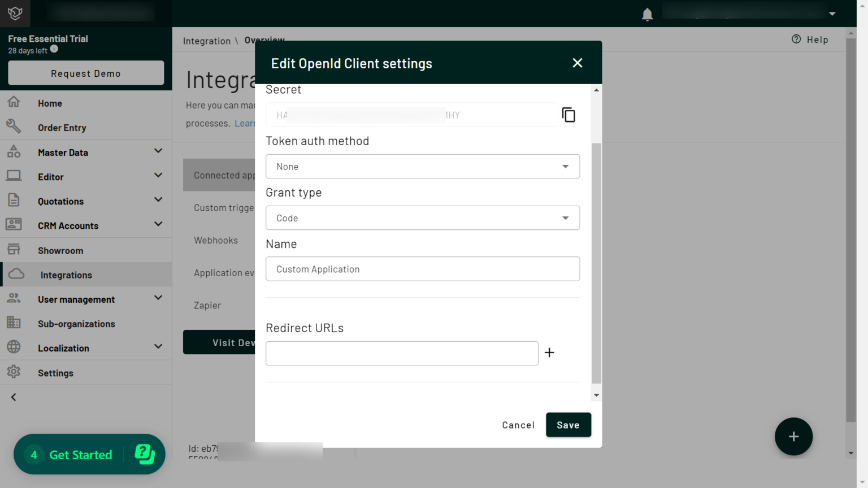Copy the secret to clipboard
The width and height of the screenshot is (868, 488).
568,115
